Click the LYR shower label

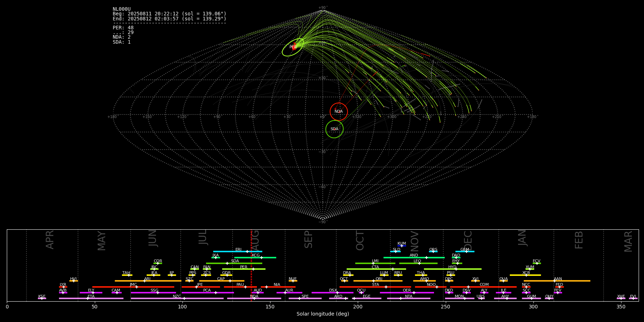63,285
